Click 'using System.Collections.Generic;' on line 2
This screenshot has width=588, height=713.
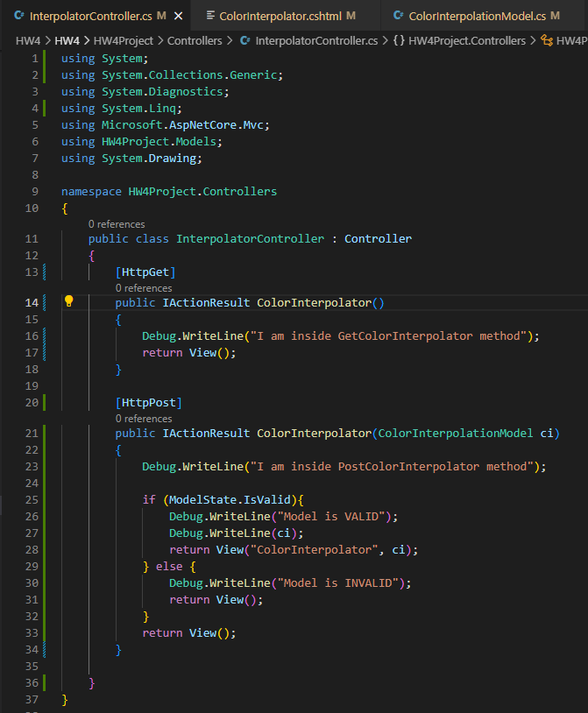click(173, 75)
